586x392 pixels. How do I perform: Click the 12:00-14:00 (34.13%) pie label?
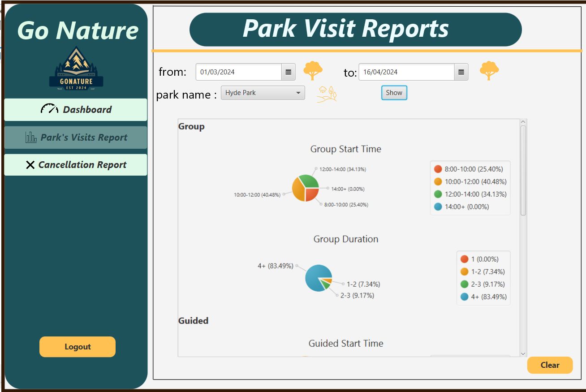(x=343, y=169)
